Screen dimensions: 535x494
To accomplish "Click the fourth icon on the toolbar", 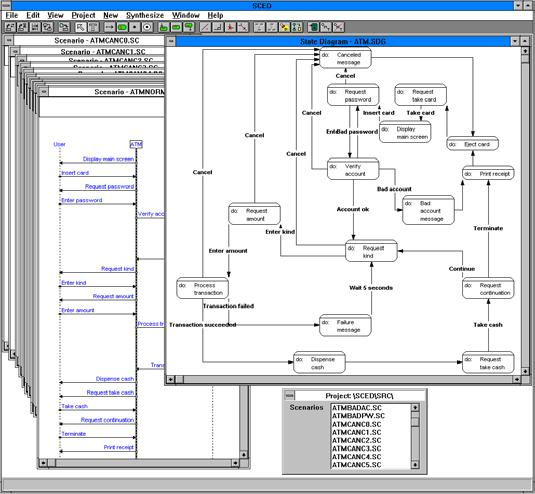I will pos(47,27).
